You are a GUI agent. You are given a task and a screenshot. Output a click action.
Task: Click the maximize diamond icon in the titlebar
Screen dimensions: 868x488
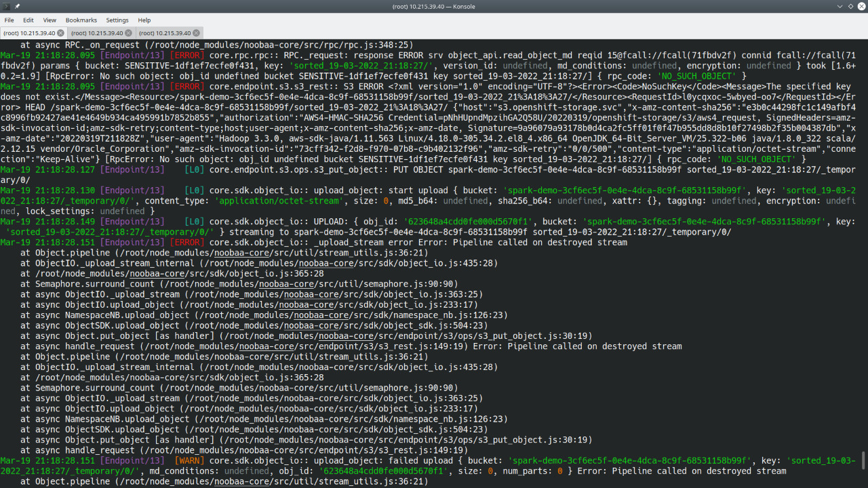(850, 6)
